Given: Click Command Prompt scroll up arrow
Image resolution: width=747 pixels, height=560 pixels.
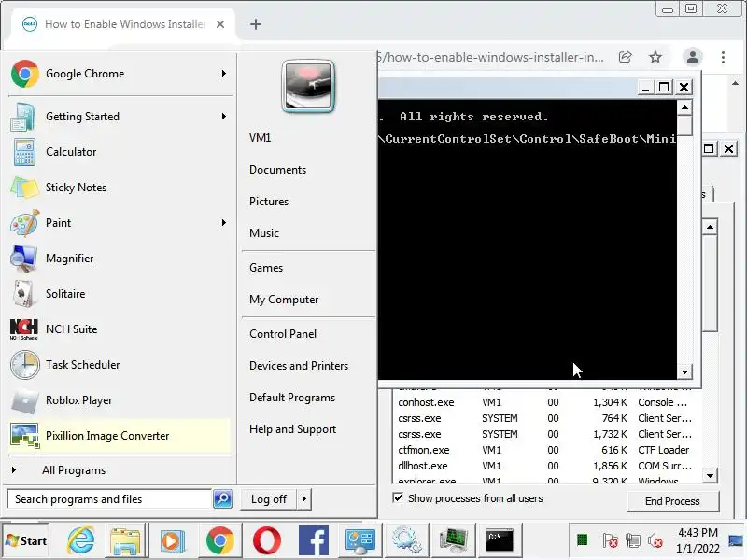Looking at the screenshot, I should pyautogui.click(x=684, y=107).
